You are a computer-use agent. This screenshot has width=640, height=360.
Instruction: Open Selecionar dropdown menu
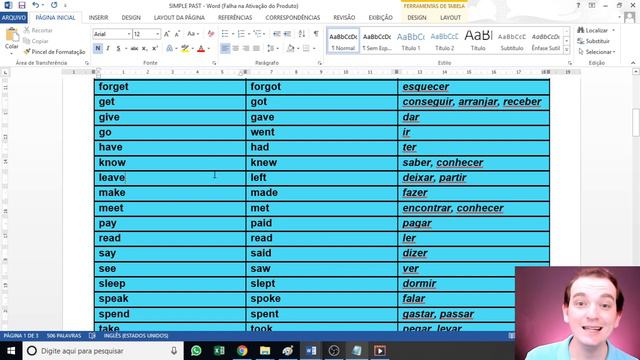point(596,52)
